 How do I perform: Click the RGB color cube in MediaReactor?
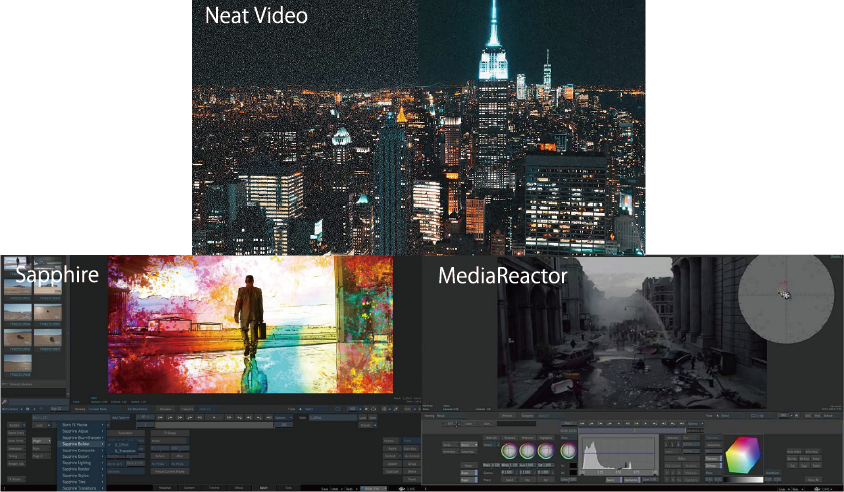point(743,455)
